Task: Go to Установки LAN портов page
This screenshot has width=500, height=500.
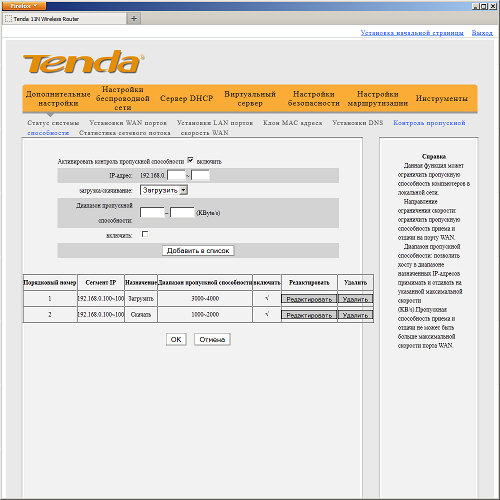Action: click(x=215, y=123)
